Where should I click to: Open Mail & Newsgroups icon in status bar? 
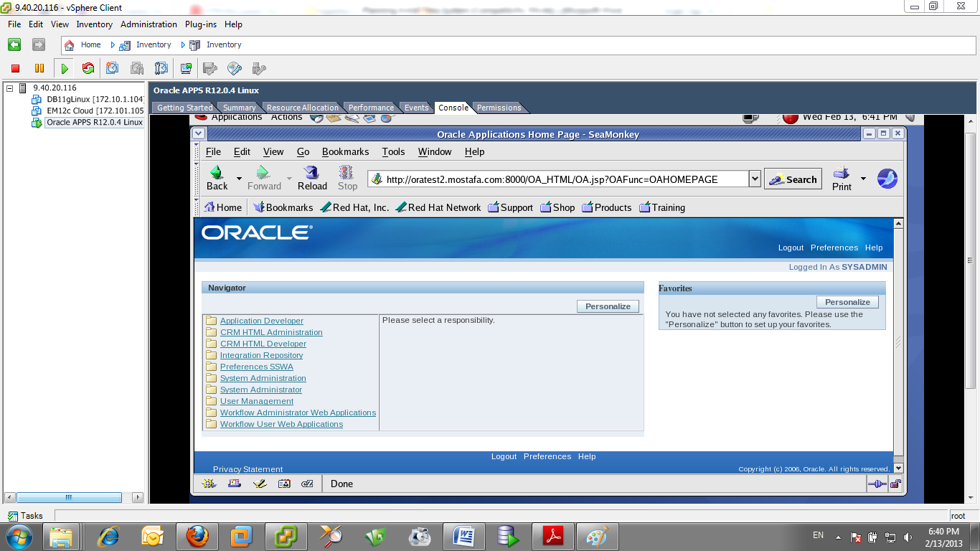click(233, 484)
